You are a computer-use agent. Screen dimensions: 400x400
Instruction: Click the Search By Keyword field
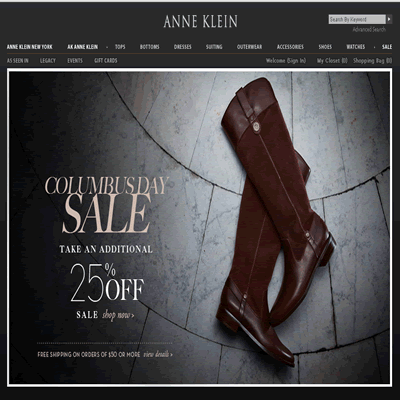point(357,19)
